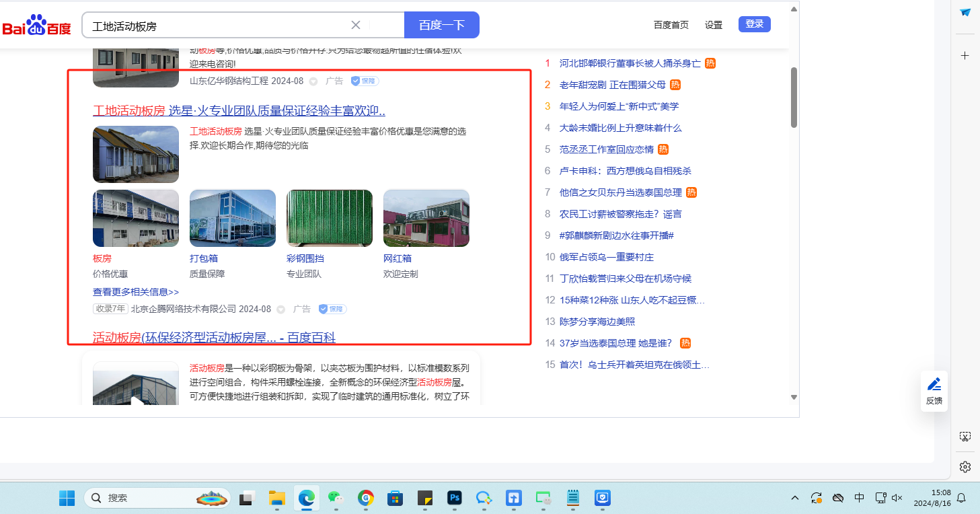Show hidden system tray icons
This screenshot has width=980, height=514.
[795, 498]
